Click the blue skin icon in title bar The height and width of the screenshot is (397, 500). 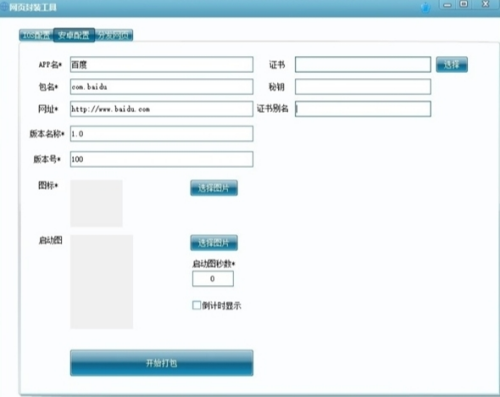click(425, 7)
